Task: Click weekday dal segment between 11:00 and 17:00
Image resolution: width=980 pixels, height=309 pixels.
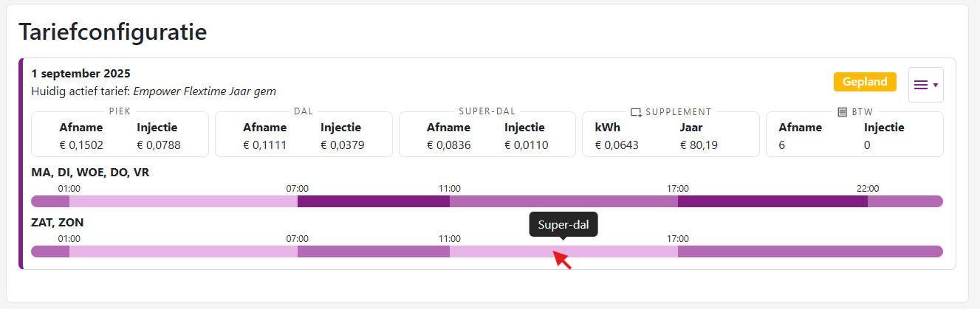Action: pyautogui.click(x=563, y=201)
